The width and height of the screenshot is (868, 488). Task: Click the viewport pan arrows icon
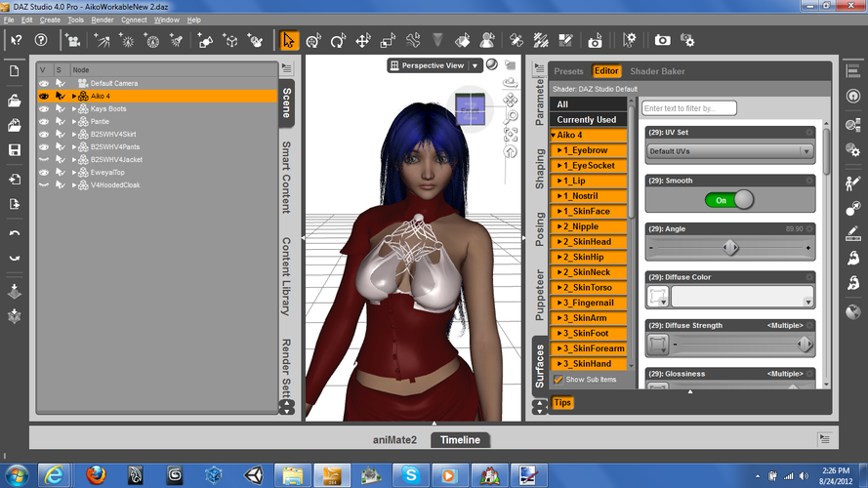tap(511, 101)
